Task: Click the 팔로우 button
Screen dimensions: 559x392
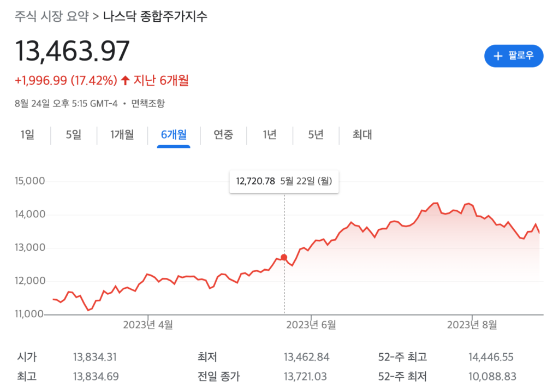Action: tap(514, 56)
